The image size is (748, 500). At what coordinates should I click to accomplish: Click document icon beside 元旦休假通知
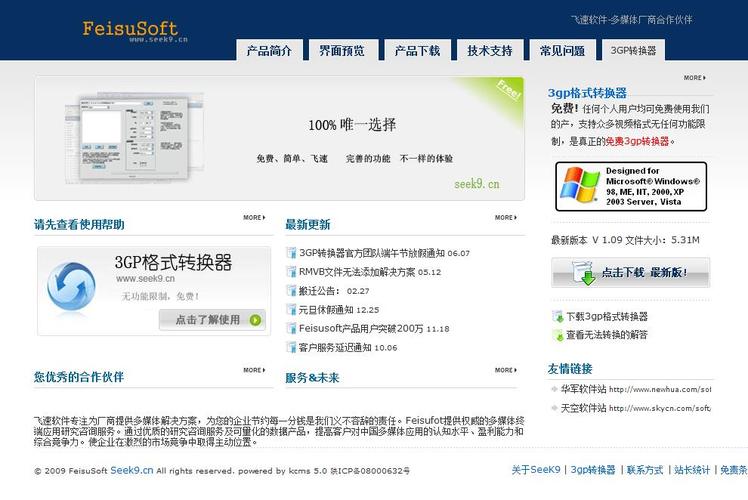tap(291, 310)
